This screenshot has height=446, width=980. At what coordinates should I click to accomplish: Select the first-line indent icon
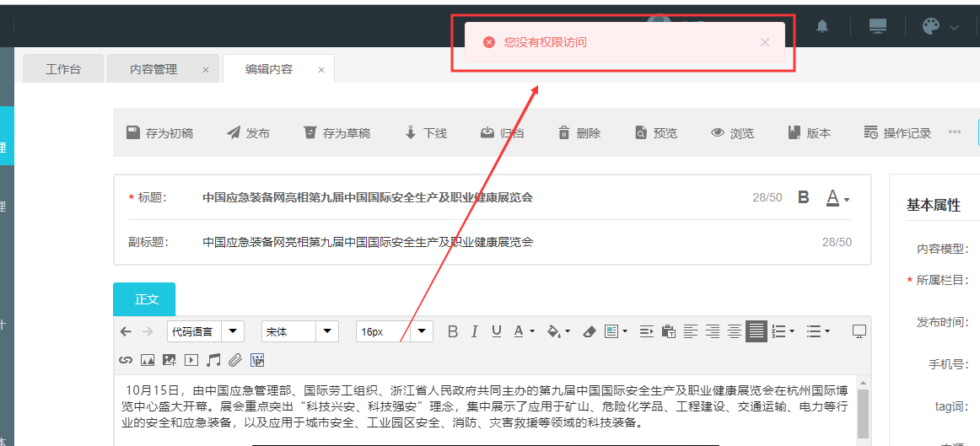pos(646,331)
